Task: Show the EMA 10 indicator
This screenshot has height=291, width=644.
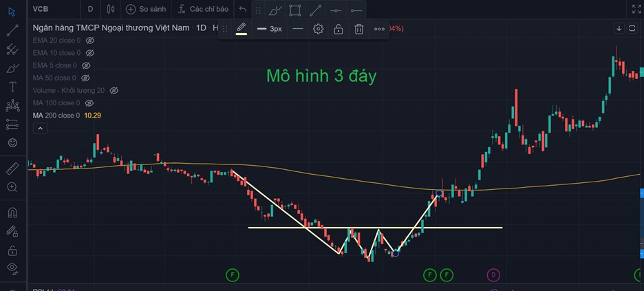Action: 90,53
